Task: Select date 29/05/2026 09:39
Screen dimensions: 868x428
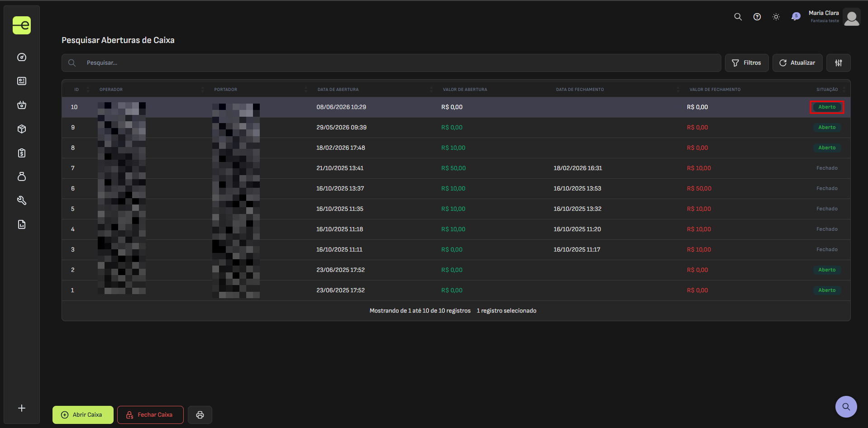Action: pyautogui.click(x=342, y=128)
